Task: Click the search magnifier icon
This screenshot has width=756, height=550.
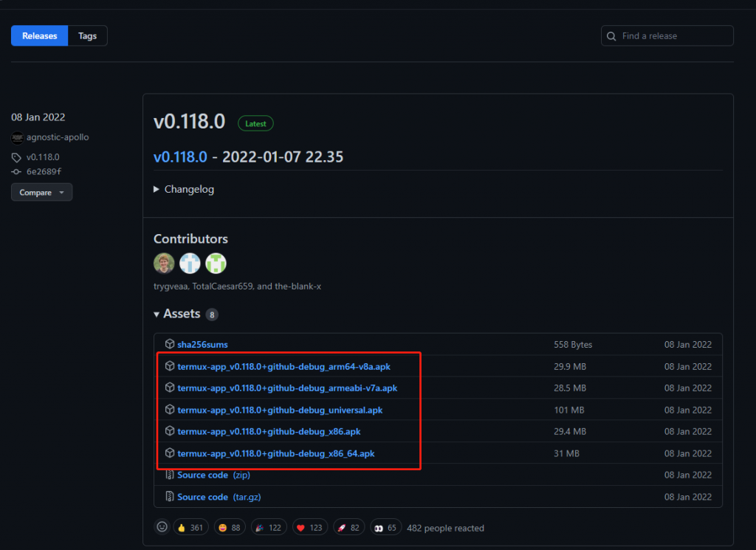Action: (x=611, y=36)
